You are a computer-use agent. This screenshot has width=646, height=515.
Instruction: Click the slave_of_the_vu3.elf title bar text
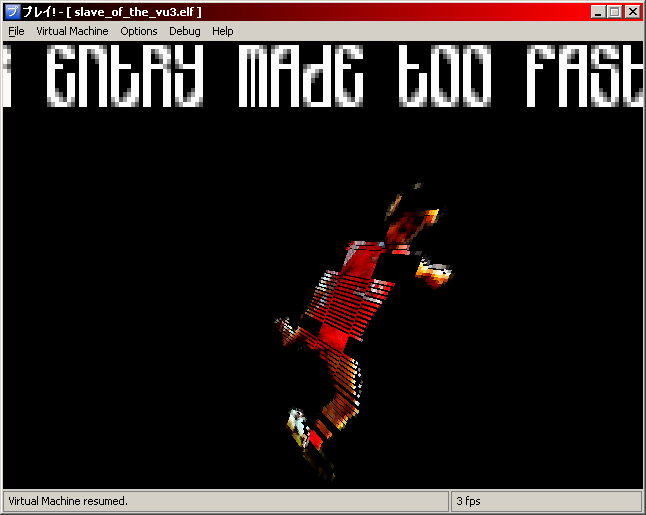(x=138, y=12)
